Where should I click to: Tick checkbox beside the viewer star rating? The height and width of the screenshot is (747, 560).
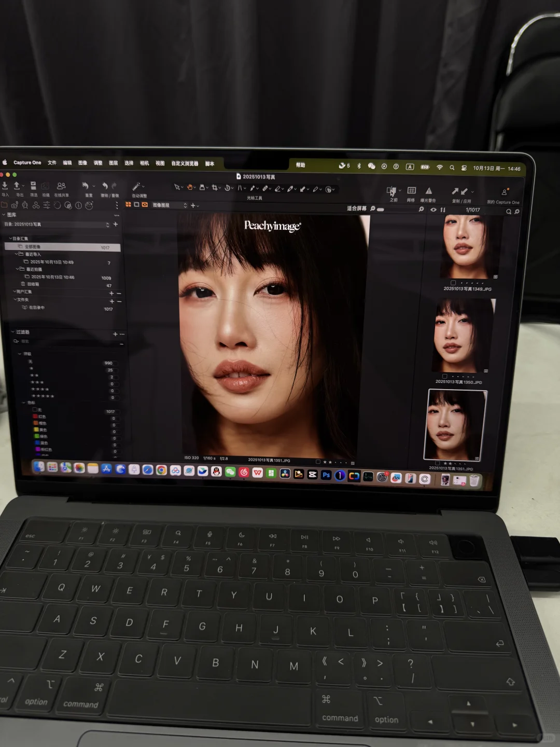(x=318, y=462)
